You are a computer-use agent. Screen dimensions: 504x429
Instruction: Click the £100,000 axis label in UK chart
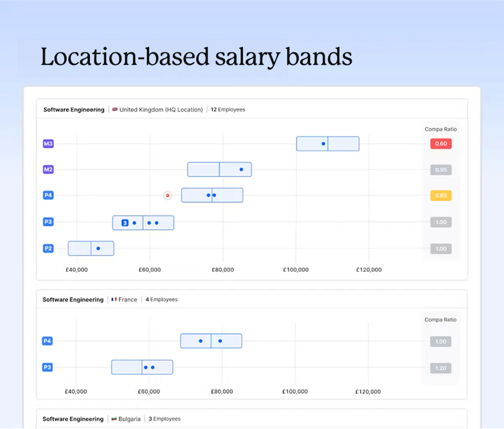[x=296, y=270]
